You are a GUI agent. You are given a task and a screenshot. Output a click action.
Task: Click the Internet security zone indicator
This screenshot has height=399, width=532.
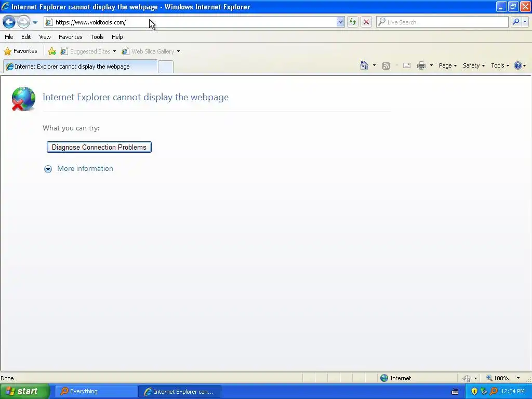coord(395,378)
